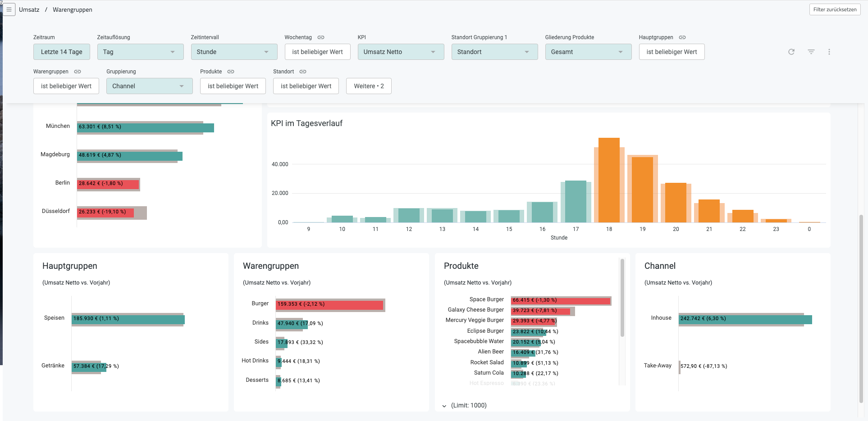Click link icon next to Produkte filter
This screenshot has height=421, width=868.
(x=231, y=72)
